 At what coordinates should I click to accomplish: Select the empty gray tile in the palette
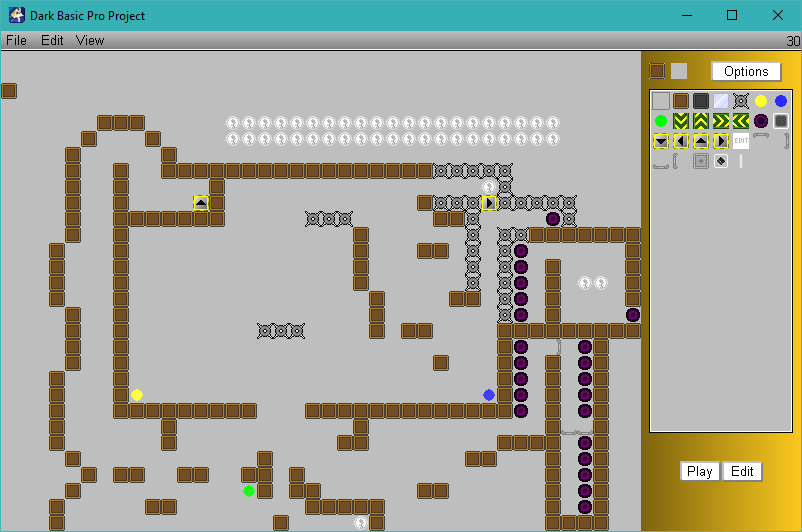[661, 101]
